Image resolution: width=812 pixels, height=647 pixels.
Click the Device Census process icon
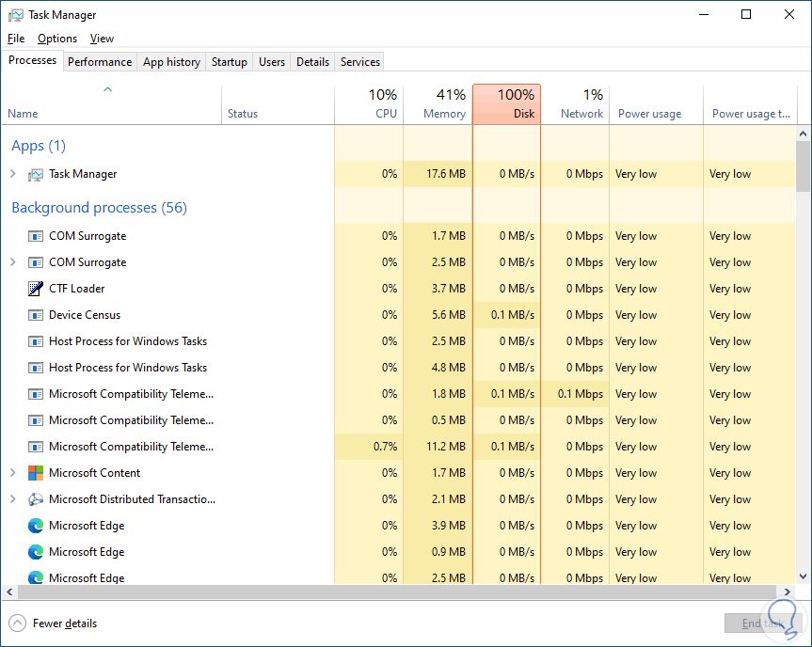[36, 315]
